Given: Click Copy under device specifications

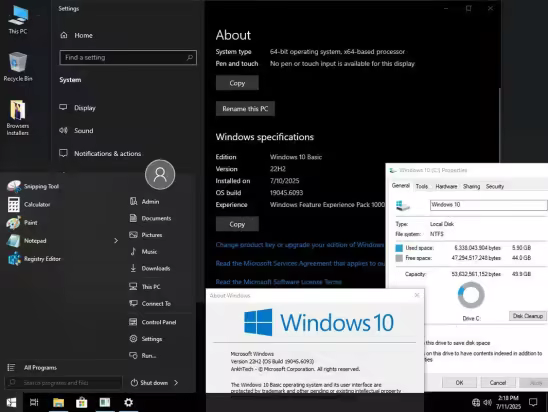Looking at the screenshot, I should pyautogui.click(x=237, y=83).
